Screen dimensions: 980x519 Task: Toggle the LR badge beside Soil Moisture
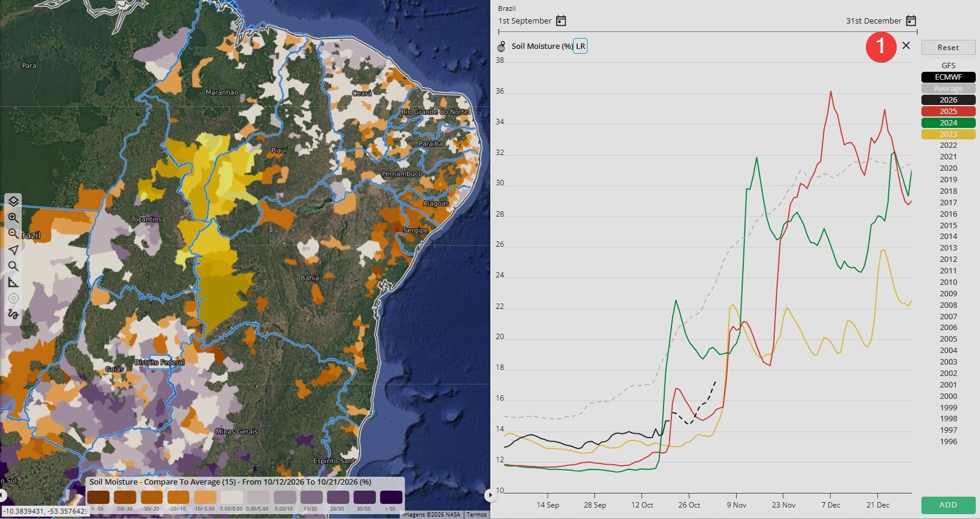[x=580, y=46]
